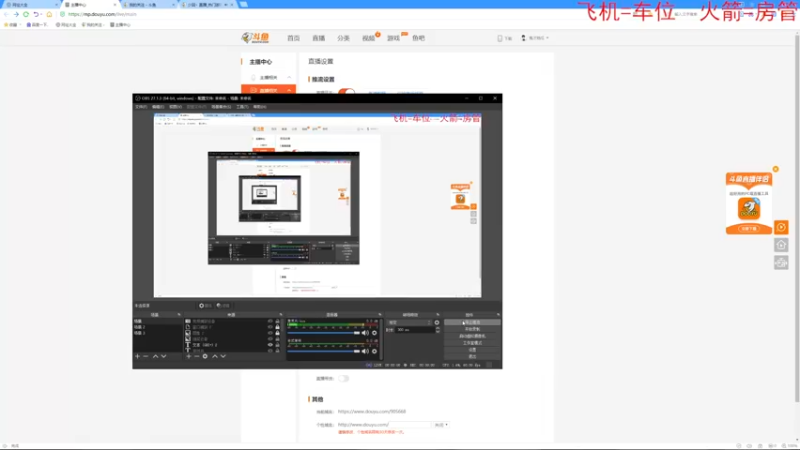Viewport: 800px width, 450px height.
Task: Mute the lower mixer channel speaker icon
Action: coord(365,351)
